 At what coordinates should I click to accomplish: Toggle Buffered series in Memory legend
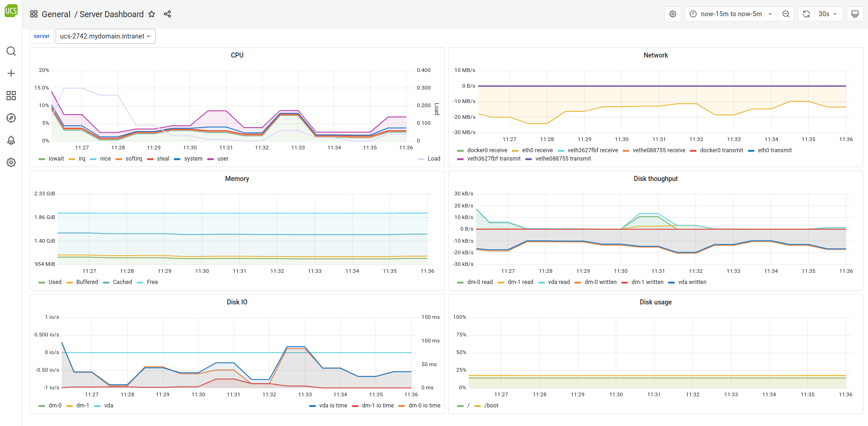click(87, 282)
